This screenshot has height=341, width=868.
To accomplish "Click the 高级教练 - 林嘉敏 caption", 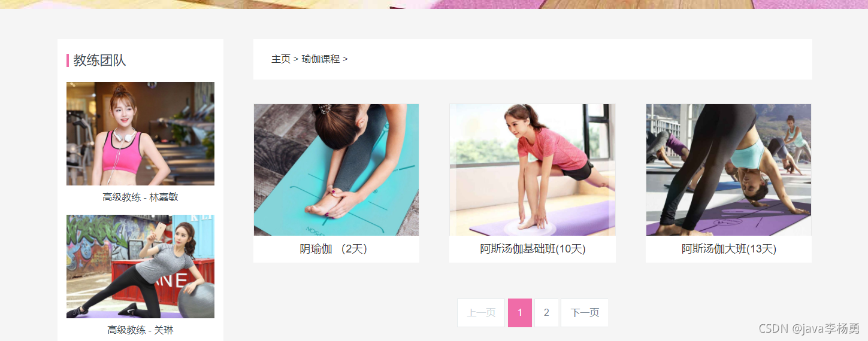I will tap(140, 197).
